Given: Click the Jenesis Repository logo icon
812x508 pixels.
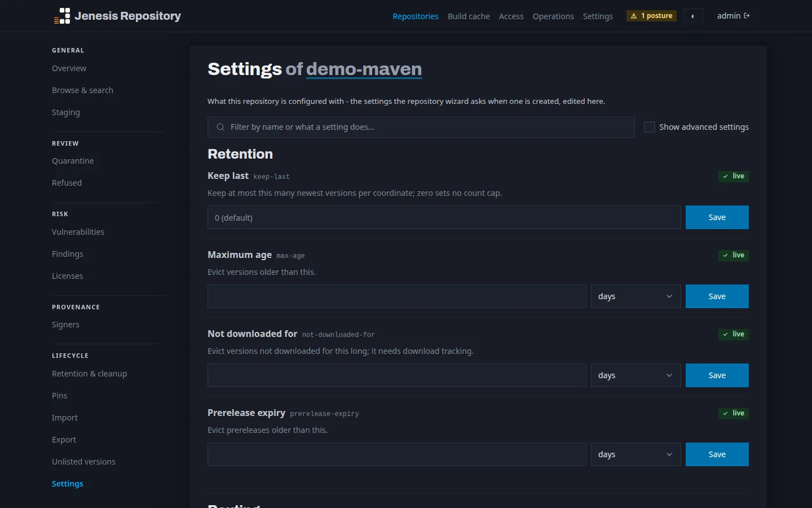Looking at the screenshot, I should pos(62,16).
